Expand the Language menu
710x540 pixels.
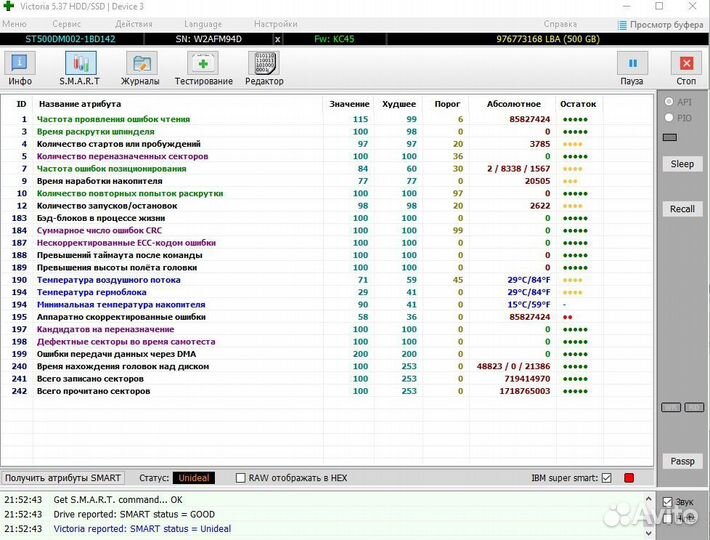click(x=203, y=23)
